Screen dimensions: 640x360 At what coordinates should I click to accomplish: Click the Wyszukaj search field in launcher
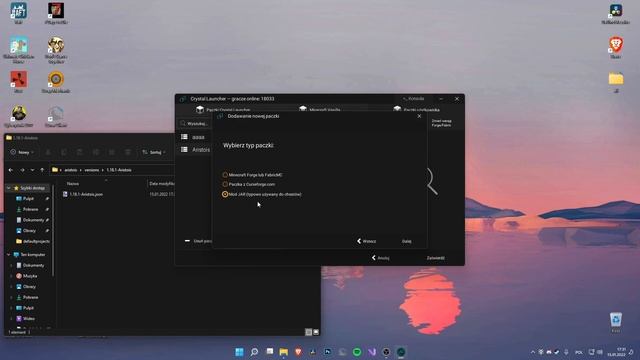click(x=195, y=123)
